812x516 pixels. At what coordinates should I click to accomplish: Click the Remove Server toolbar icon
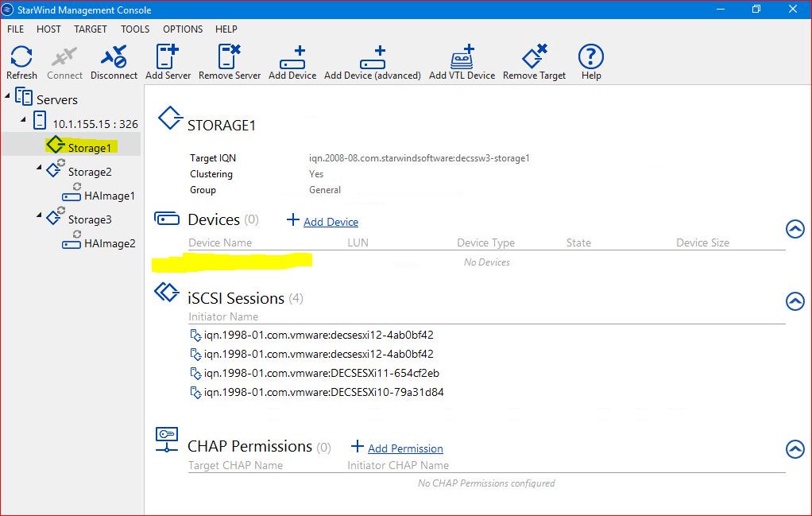coord(230,56)
